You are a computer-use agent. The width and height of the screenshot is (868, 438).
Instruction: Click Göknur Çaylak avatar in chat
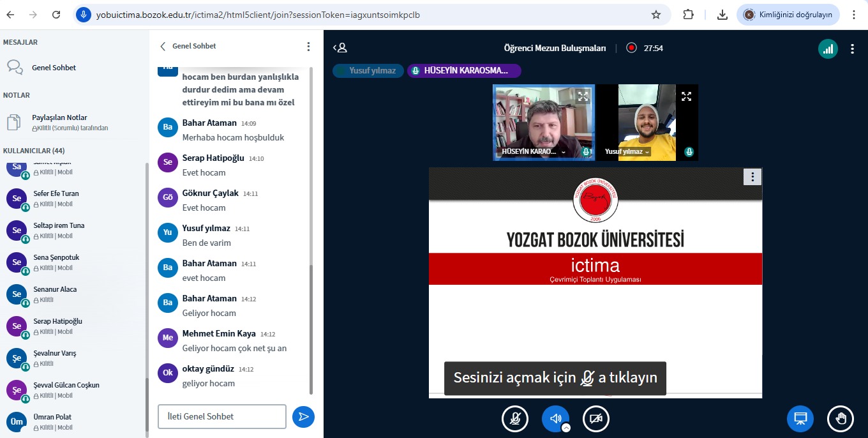(168, 197)
